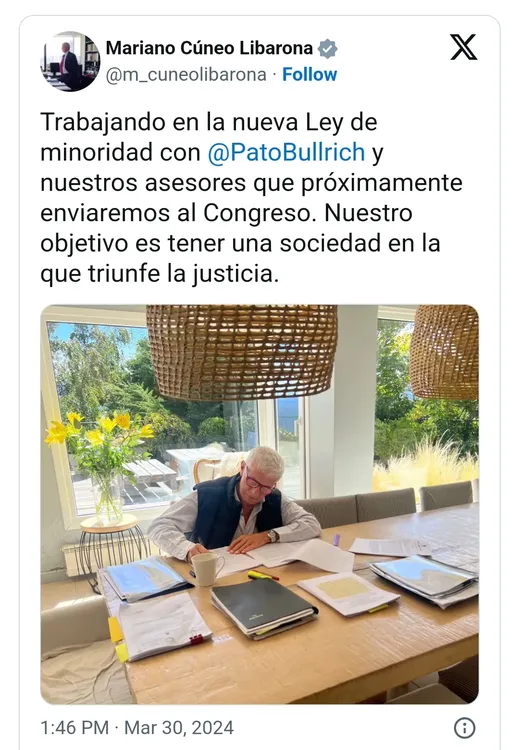Click the @m_cuneolibarona handle
The height and width of the screenshot is (750, 519).
point(186,75)
